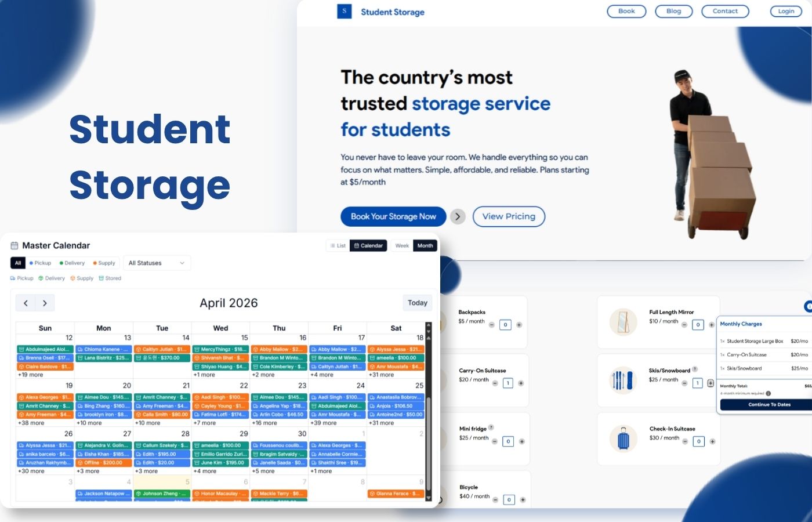
Task: Decrease Skis/Snowboard quantity with minus icon
Action: pyautogui.click(x=685, y=383)
